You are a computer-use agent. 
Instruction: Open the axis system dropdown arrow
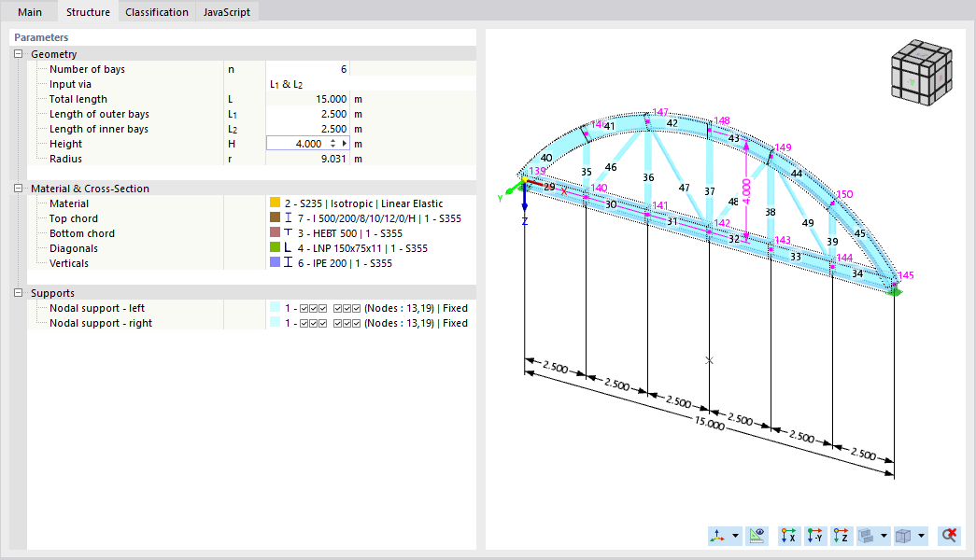(x=735, y=536)
